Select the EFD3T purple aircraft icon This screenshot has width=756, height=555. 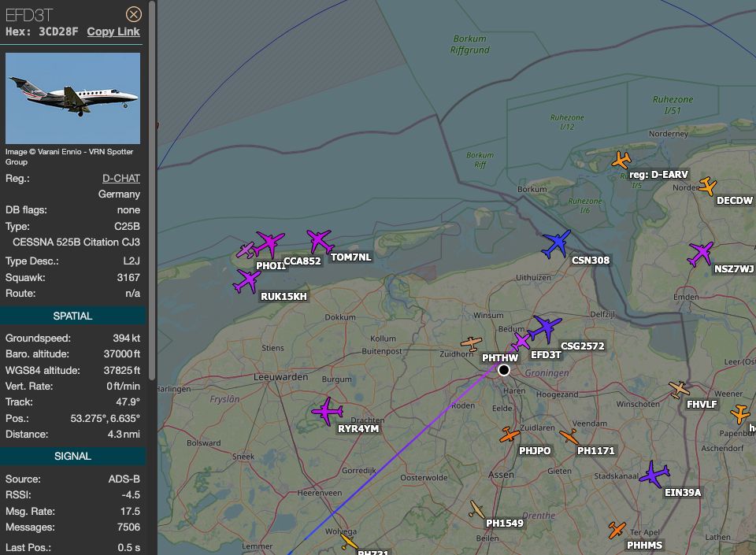(521, 342)
